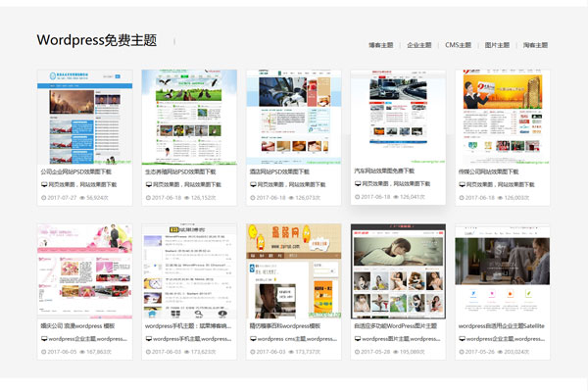Click the date 2017-07-27 on the first card
This screenshot has height=391, width=588.
[62, 198]
